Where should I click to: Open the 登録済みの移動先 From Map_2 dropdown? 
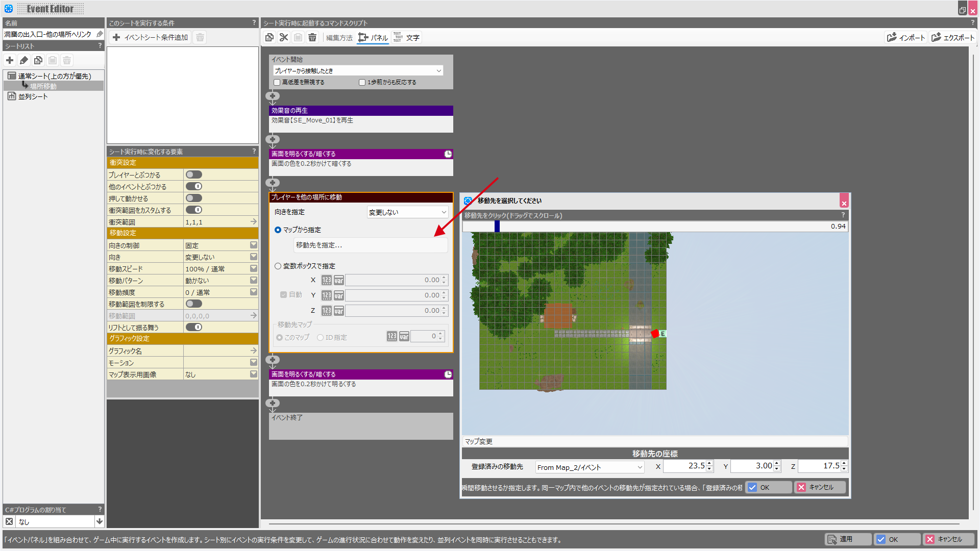[x=590, y=467]
